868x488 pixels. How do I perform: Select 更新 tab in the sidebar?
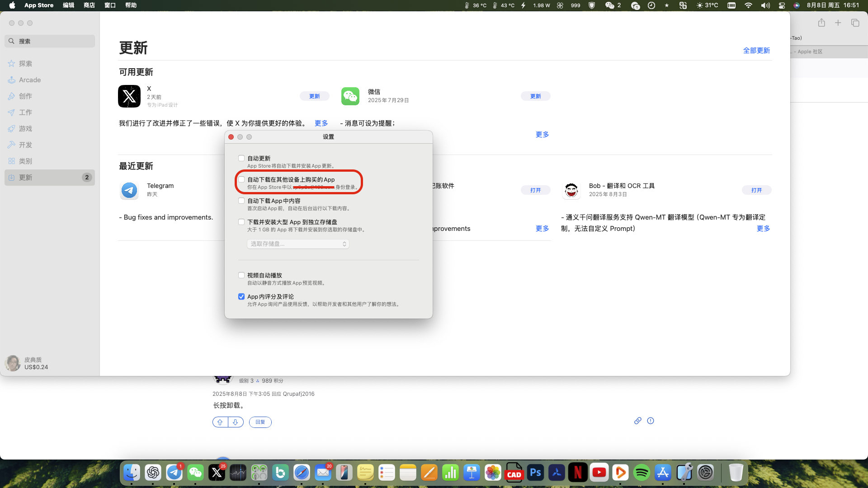pyautogui.click(x=26, y=178)
